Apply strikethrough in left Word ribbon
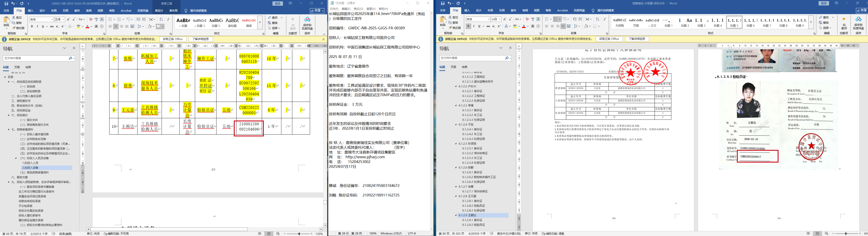 (x=52, y=26)
